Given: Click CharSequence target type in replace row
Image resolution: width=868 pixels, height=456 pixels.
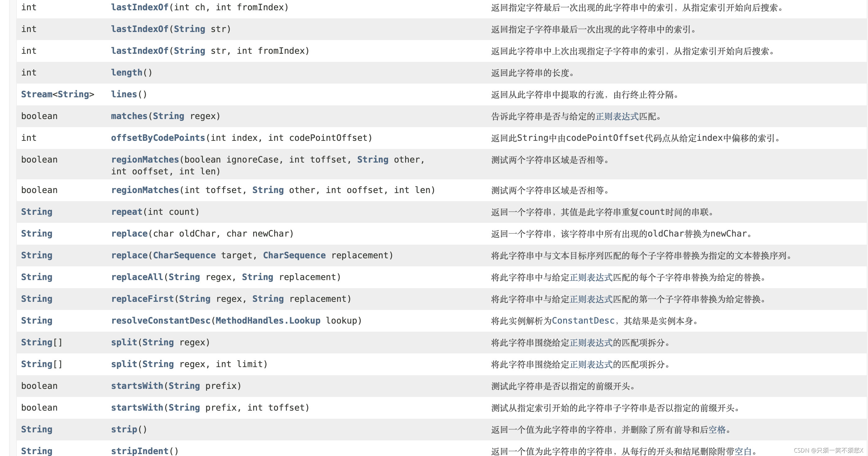Looking at the screenshot, I should [184, 255].
